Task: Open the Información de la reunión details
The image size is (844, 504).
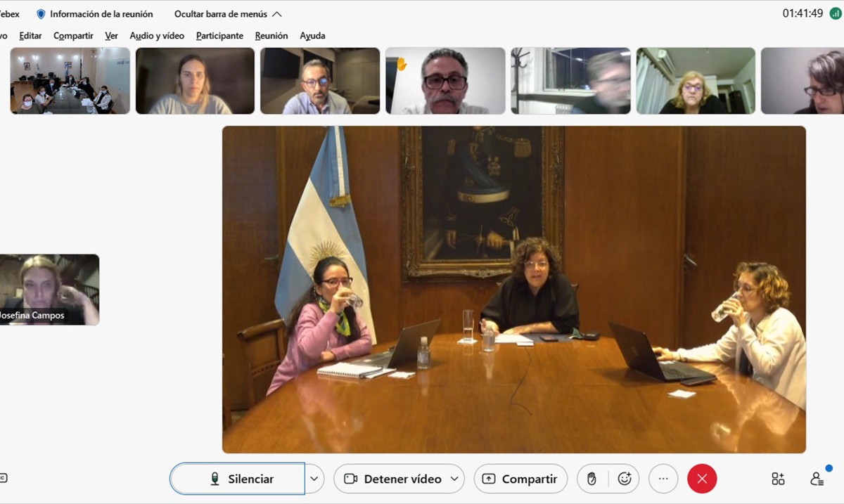Action: (x=101, y=14)
